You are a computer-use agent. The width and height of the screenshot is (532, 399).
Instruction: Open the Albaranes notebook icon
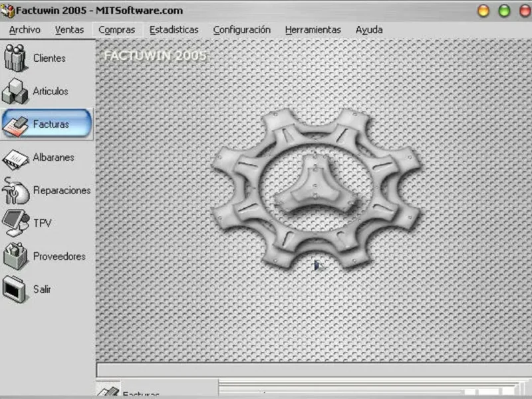click(15, 160)
